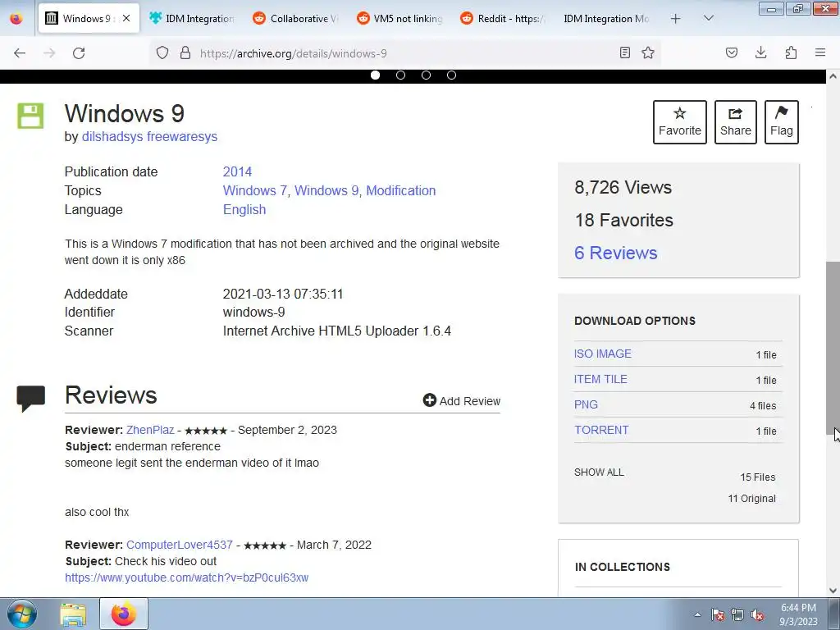Screen dimensions: 840x630
Task: Open the Modification topic link
Action: [400, 190]
